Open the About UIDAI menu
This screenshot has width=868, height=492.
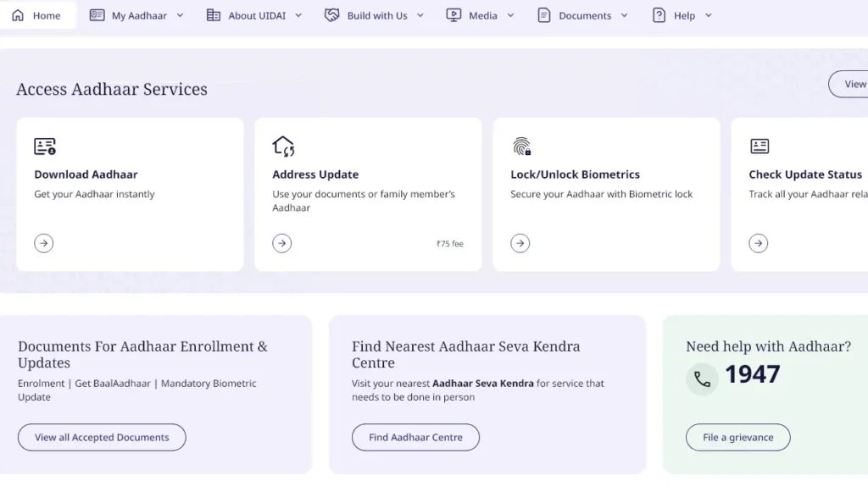coord(254,15)
